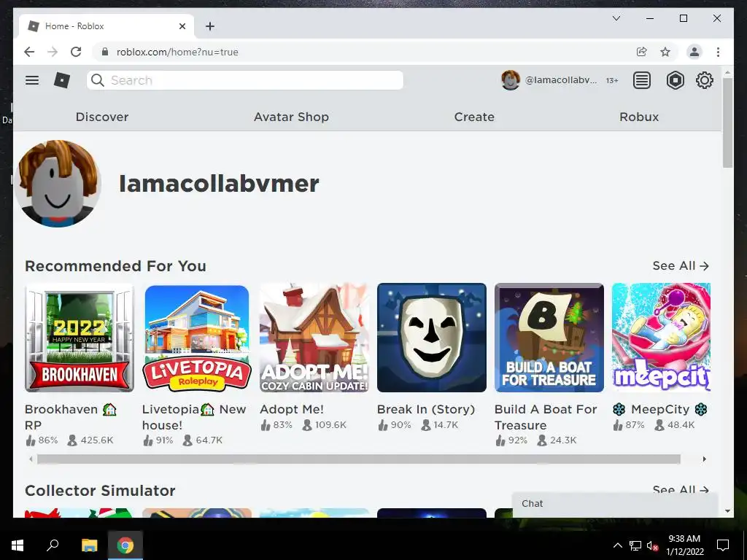Click the Iamacollabvmer profile name heading

[219, 183]
